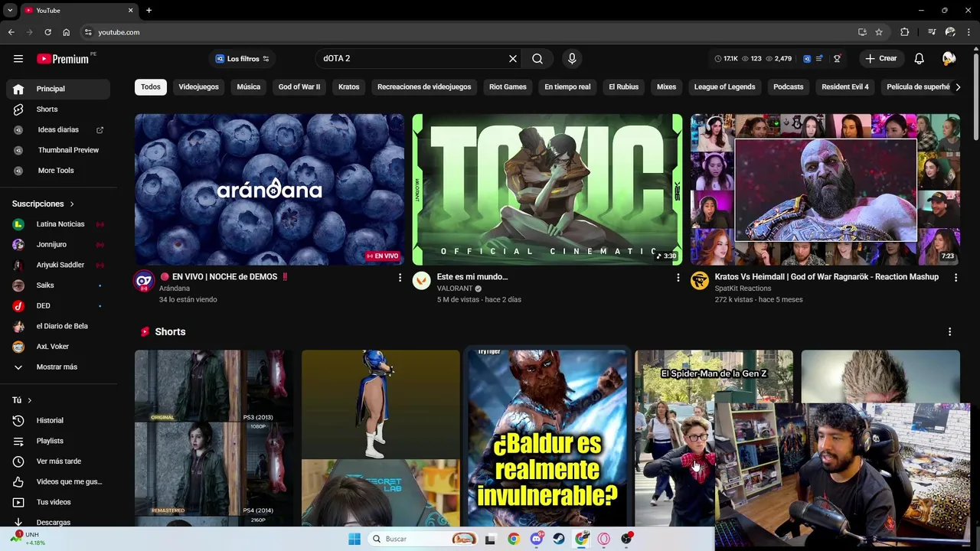
Task: Click the Crear button
Action: point(881,59)
